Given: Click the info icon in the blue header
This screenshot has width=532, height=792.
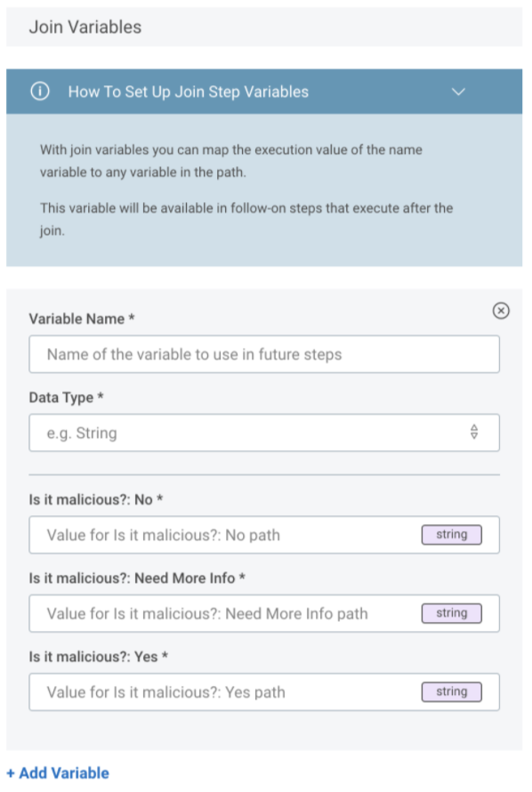Looking at the screenshot, I should click(x=40, y=92).
